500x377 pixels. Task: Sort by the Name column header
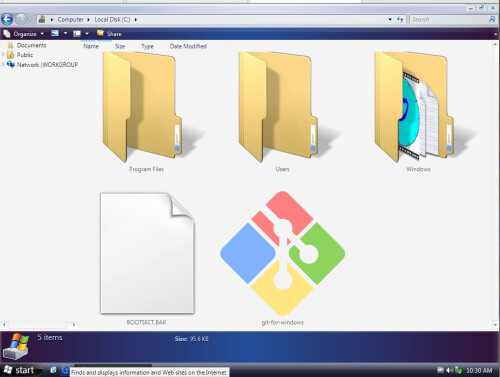point(91,46)
